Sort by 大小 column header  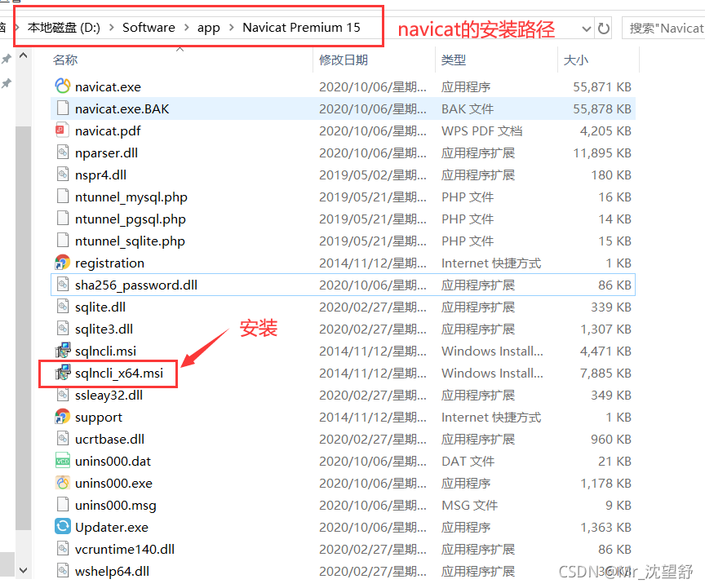click(575, 60)
